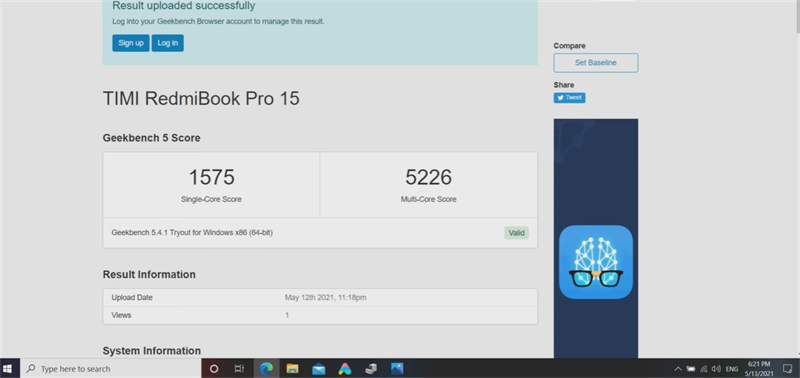Select the 5226 multi-core score
The height and width of the screenshot is (378, 800).
tap(429, 177)
